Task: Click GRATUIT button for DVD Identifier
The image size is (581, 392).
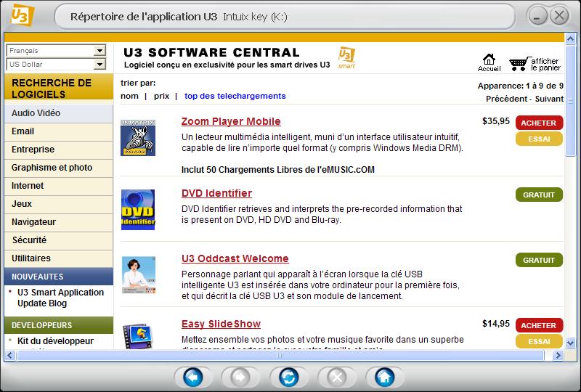Action: [x=539, y=195]
